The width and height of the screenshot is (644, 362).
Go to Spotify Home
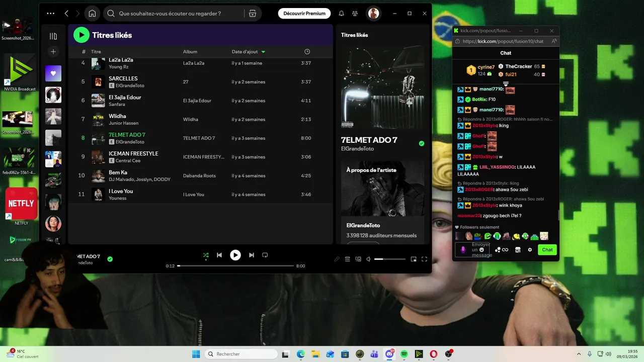coord(92,14)
